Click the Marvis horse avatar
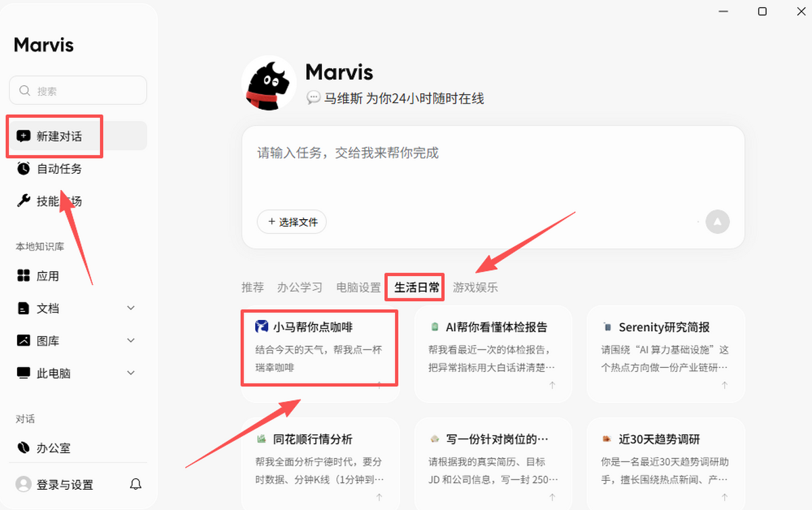The width and height of the screenshot is (812, 510). coord(269,83)
